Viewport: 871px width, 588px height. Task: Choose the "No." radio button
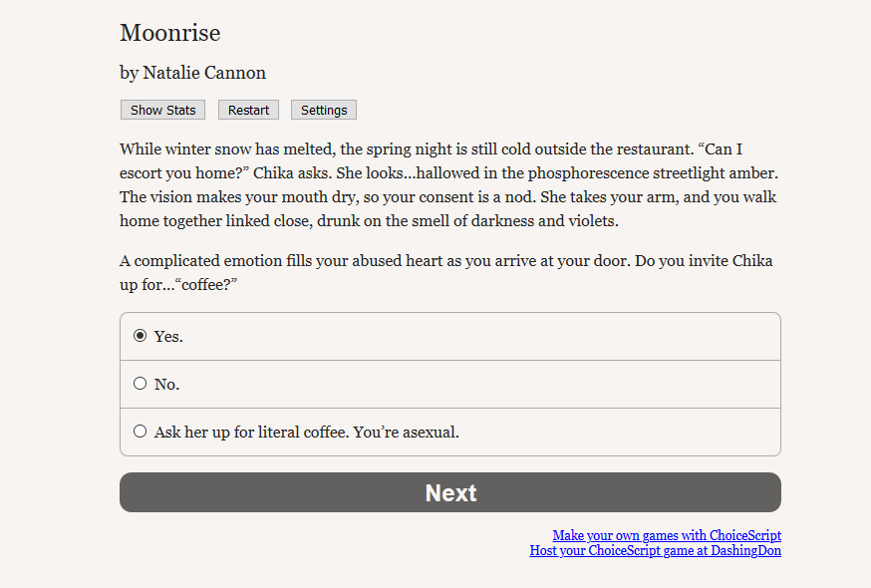coord(141,384)
